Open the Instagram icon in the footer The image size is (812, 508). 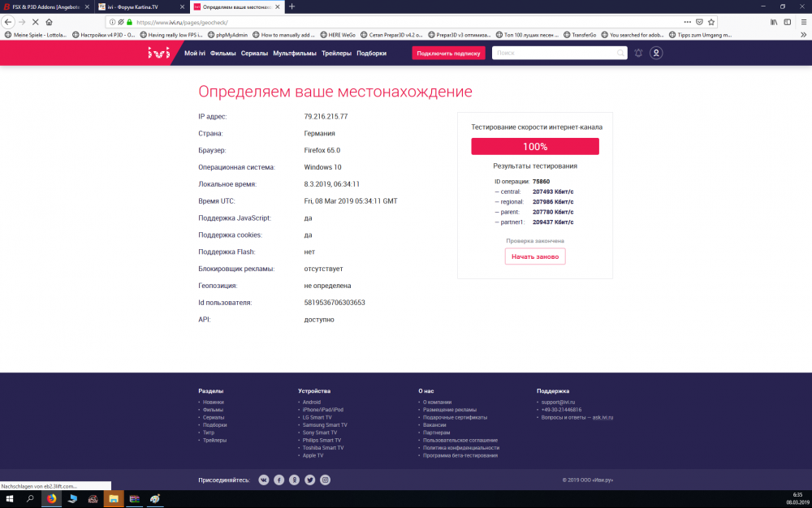click(325, 480)
